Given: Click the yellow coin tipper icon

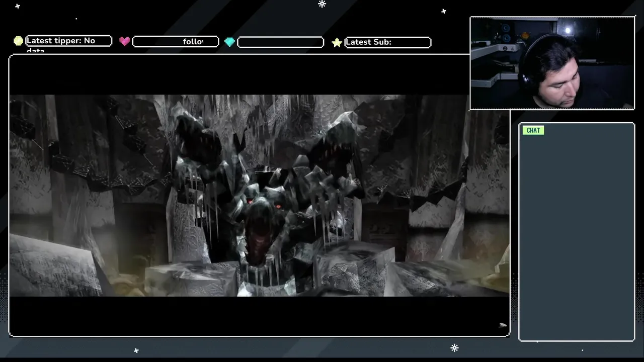Looking at the screenshot, I should coord(19,41).
